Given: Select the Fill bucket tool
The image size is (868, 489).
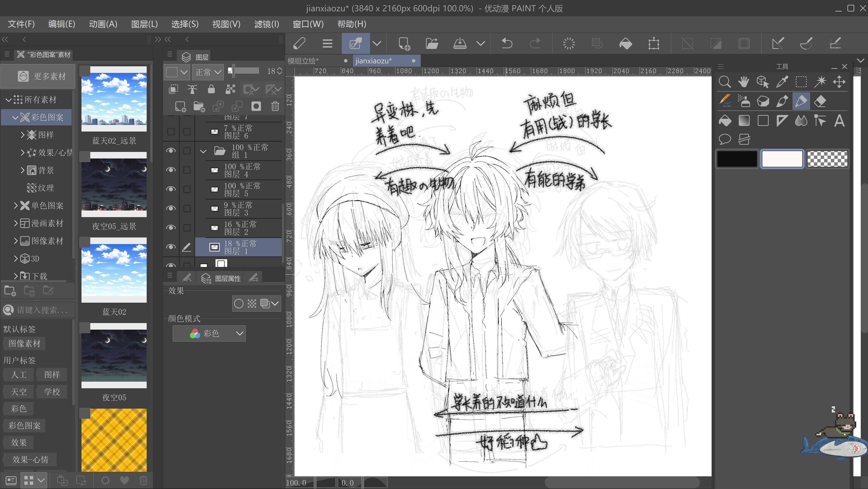Looking at the screenshot, I should coord(725,121).
